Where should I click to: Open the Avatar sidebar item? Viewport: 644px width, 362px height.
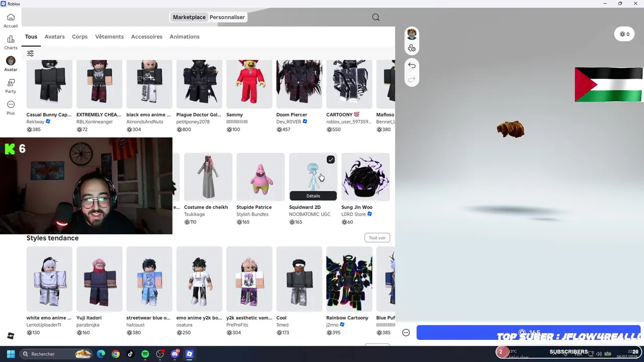(11, 64)
